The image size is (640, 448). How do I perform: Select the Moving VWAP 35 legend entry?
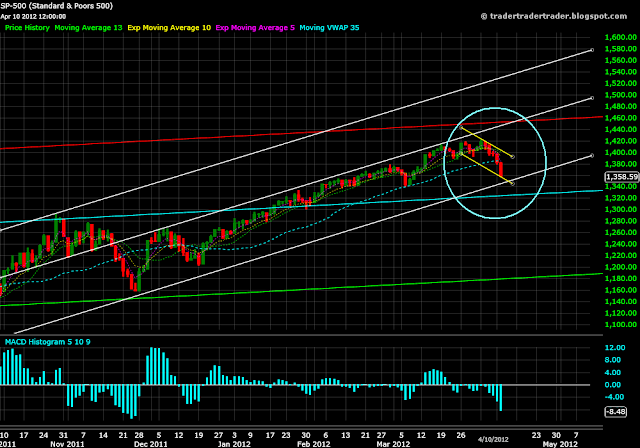point(329,28)
